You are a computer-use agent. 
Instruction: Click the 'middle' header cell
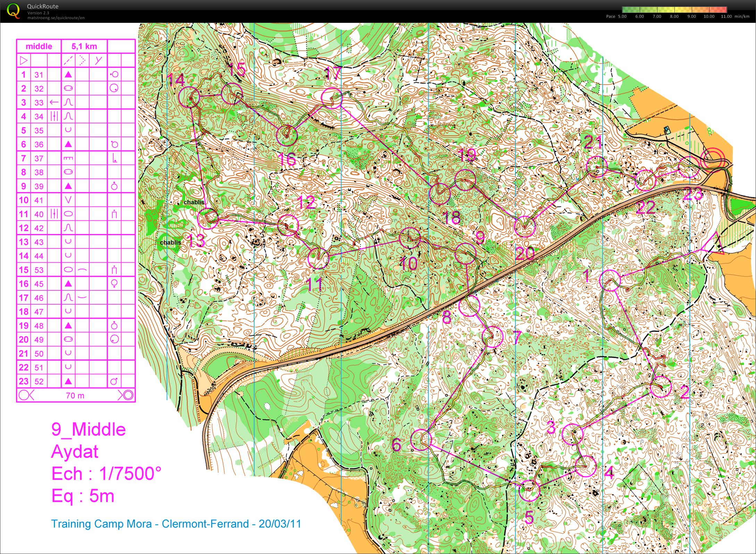click(x=39, y=46)
